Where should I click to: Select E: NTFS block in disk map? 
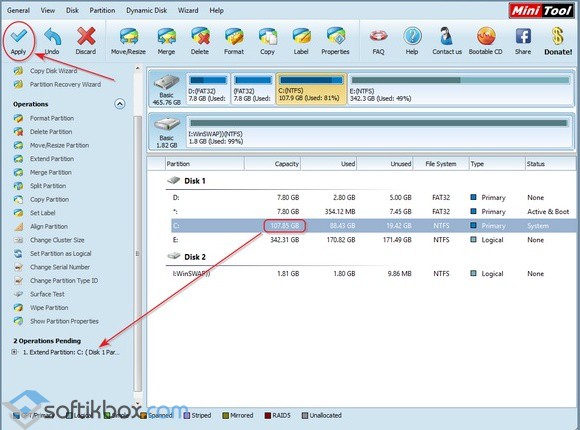[460, 89]
